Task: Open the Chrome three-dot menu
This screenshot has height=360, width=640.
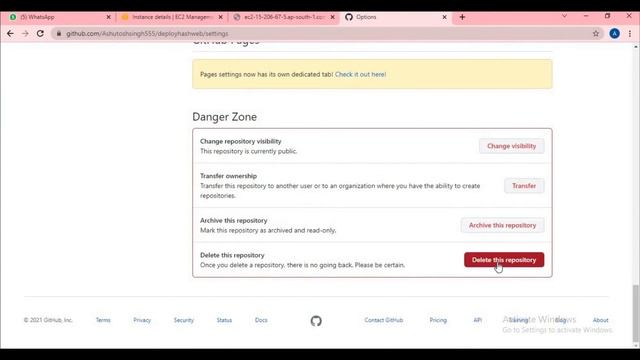Action: 630,33
